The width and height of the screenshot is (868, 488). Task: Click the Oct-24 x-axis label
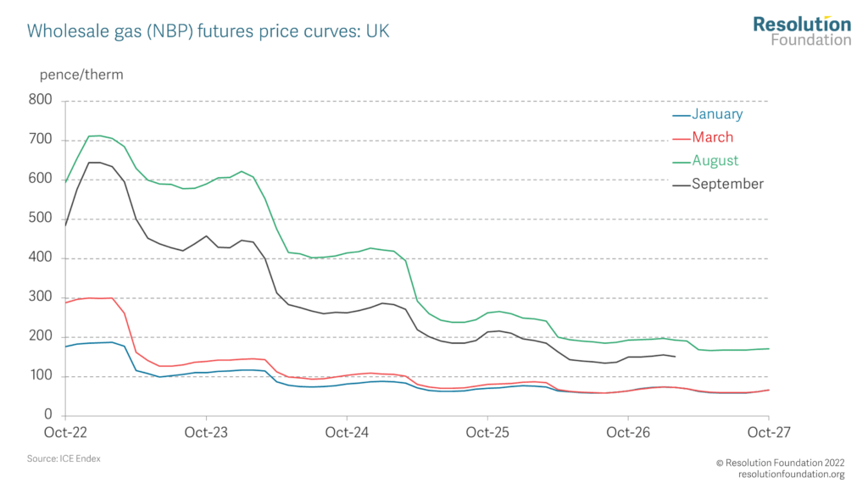click(347, 433)
